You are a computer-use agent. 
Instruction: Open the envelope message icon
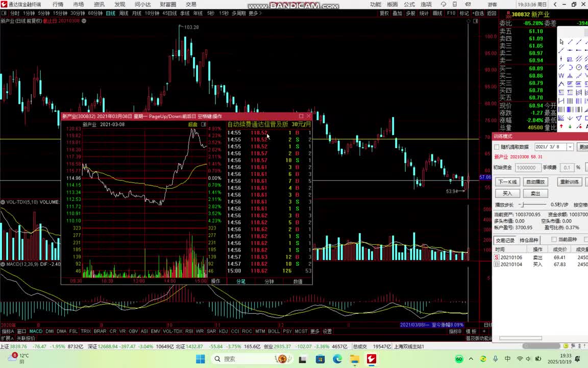coord(468,5)
